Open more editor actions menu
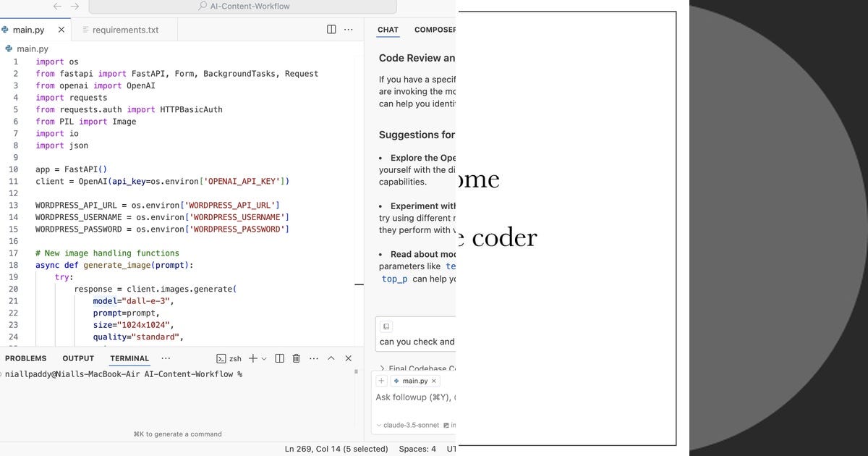 pyautogui.click(x=348, y=30)
